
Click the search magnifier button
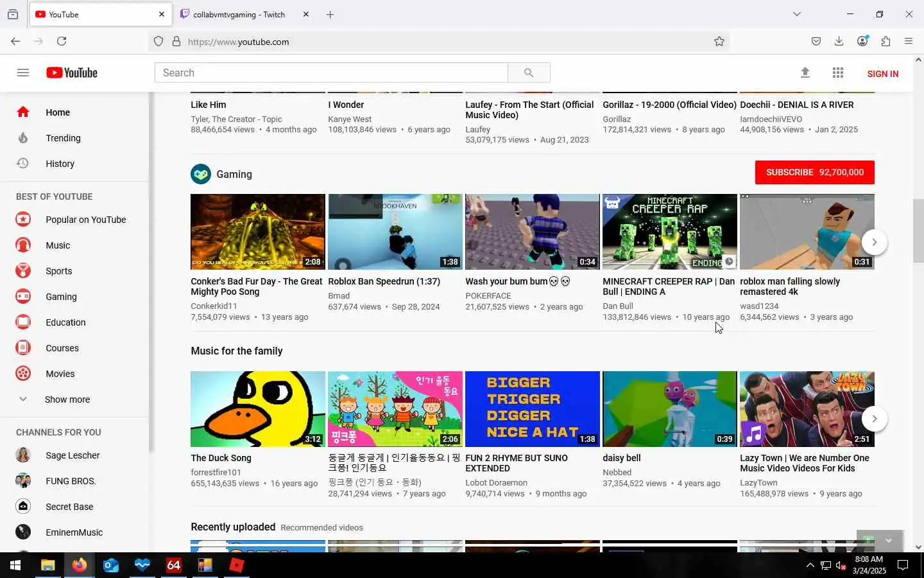click(529, 73)
